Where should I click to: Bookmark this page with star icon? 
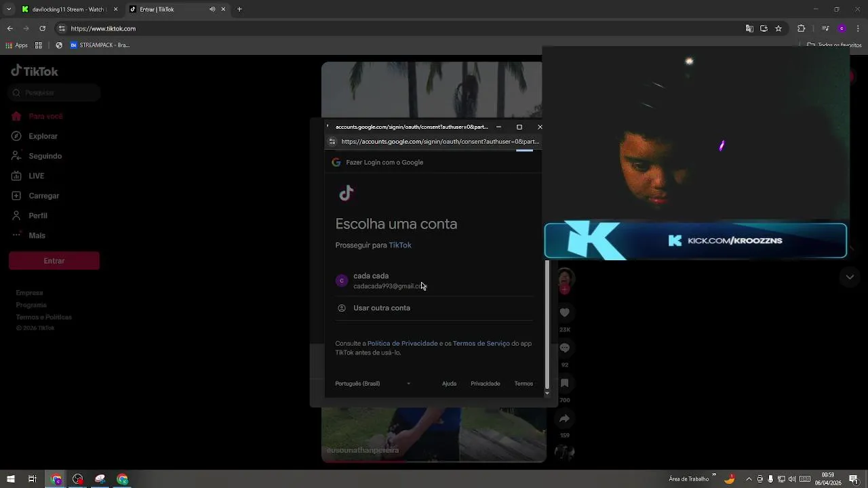778,28
